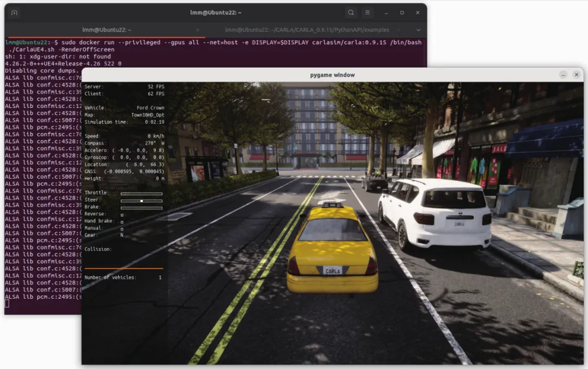Click the Throttle bar in HUD

pos(142,193)
